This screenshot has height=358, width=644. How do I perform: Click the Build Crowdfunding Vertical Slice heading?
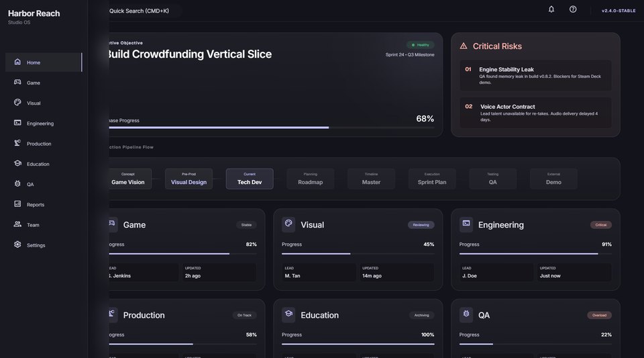tap(190, 54)
